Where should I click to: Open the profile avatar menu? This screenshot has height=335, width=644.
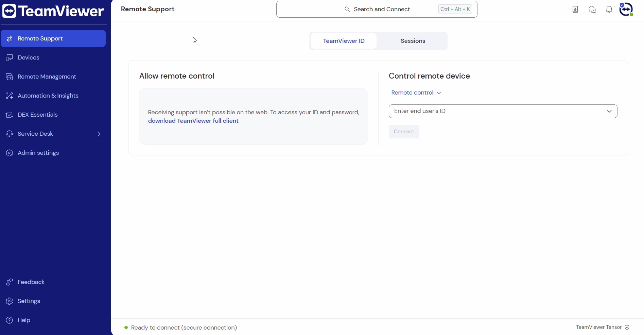(x=626, y=9)
